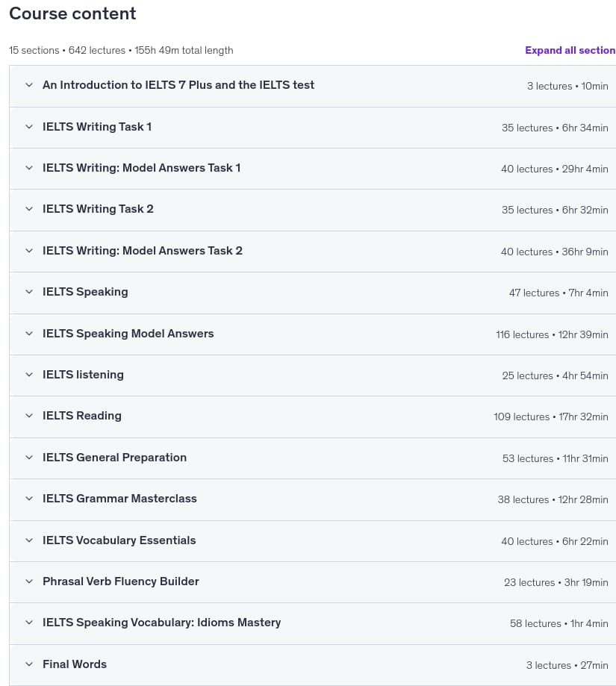Expand the Introduction to IELTS 7 Plus chevron
The width and height of the screenshot is (616, 686).
click(29, 85)
